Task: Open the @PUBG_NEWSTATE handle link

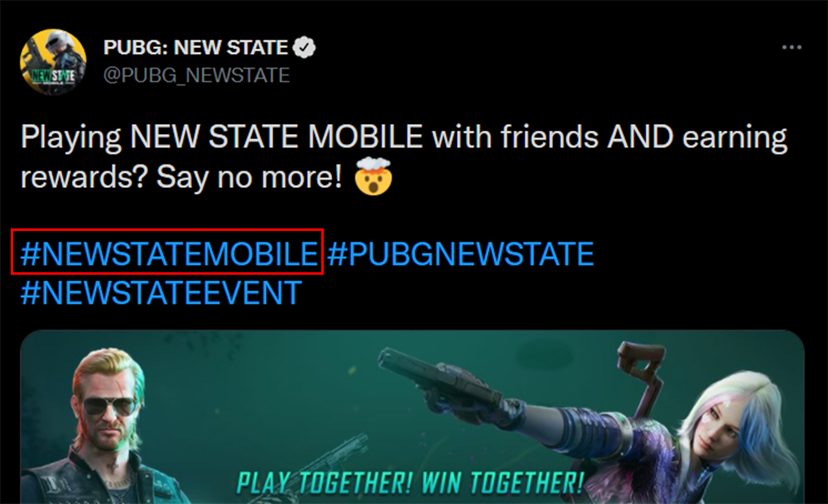Action: pyautogui.click(x=196, y=75)
